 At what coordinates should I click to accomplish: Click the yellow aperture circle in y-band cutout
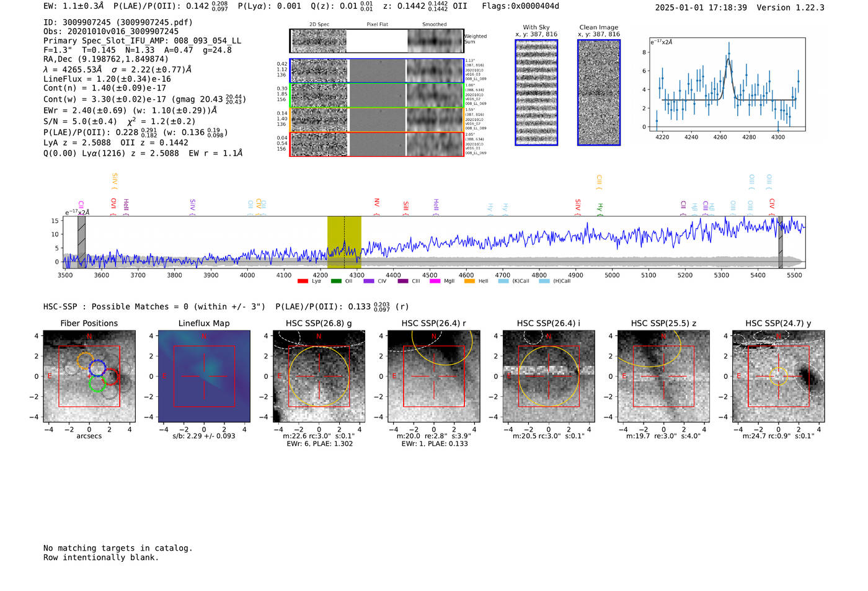(x=779, y=376)
